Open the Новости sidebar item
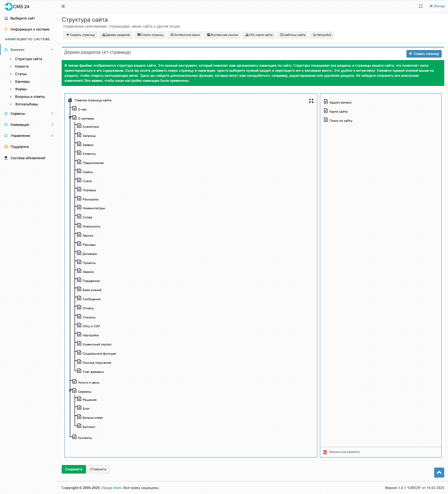The width and height of the screenshot is (448, 494). click(22, 67)
